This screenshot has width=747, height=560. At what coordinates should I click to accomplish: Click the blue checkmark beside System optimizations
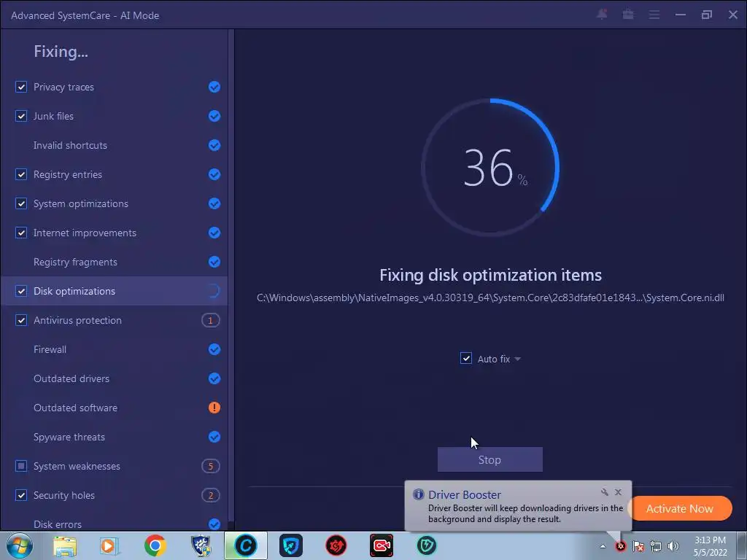click(214, 203)
